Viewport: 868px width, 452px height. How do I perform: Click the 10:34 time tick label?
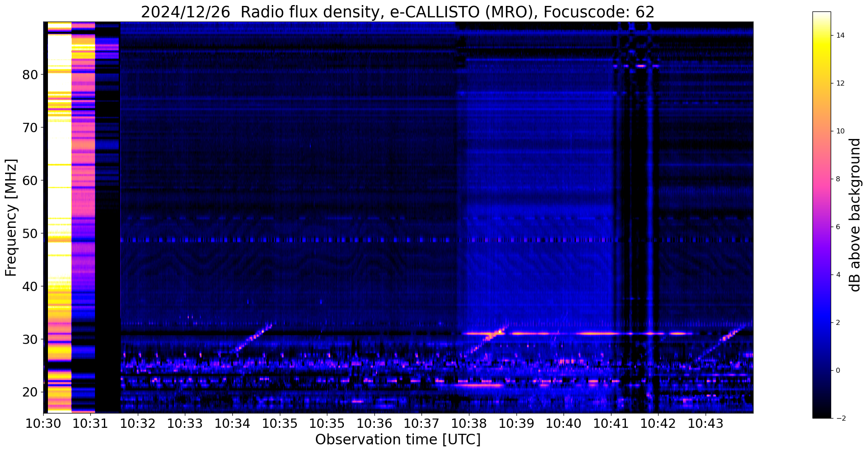coord(232,424)
